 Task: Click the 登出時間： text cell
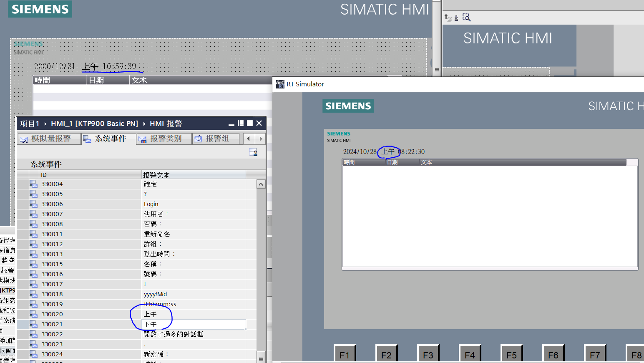[194, 254]
